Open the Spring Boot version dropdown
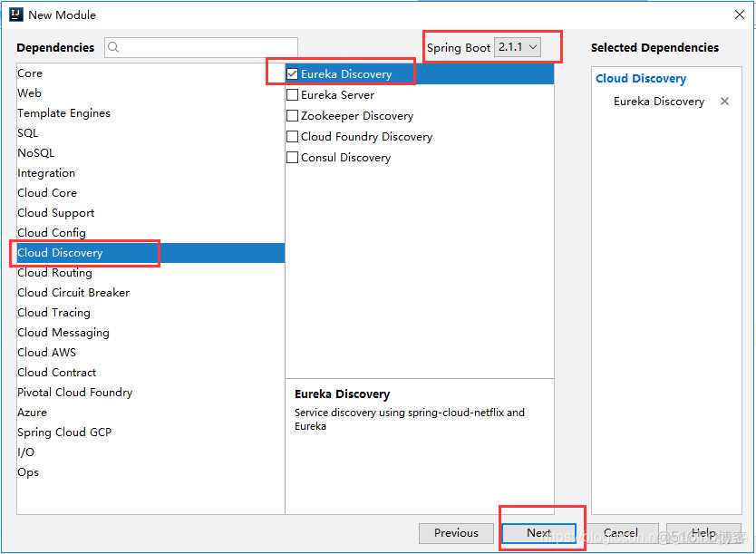The image size is (756, 554). (518, 47)
